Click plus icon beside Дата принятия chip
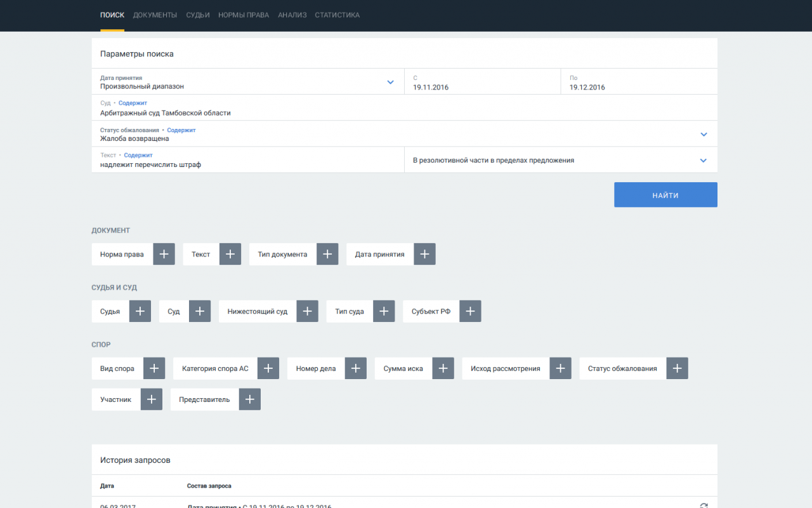 tap(424, 254)
